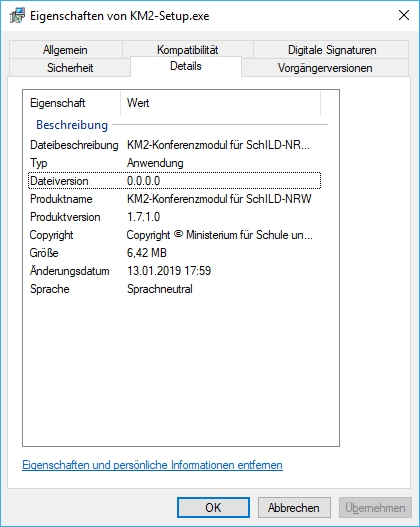The image size is (420, 527).
Task: Close the Eigenschaften dialog window
Action: (404, 15)
